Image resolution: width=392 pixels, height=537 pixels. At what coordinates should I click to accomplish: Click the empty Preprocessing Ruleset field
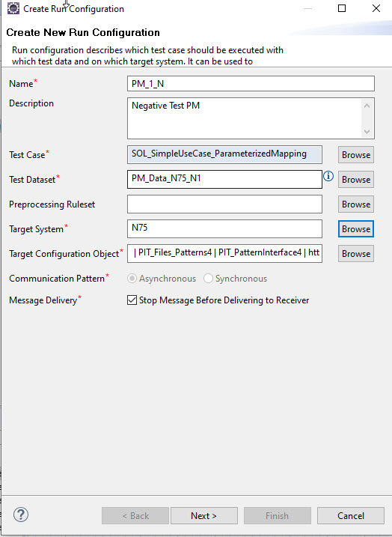coord(224,204)
